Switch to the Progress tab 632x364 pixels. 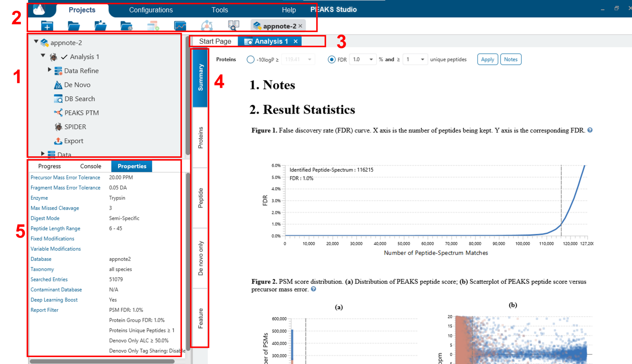pyautogui.click(x=49, y=166)
